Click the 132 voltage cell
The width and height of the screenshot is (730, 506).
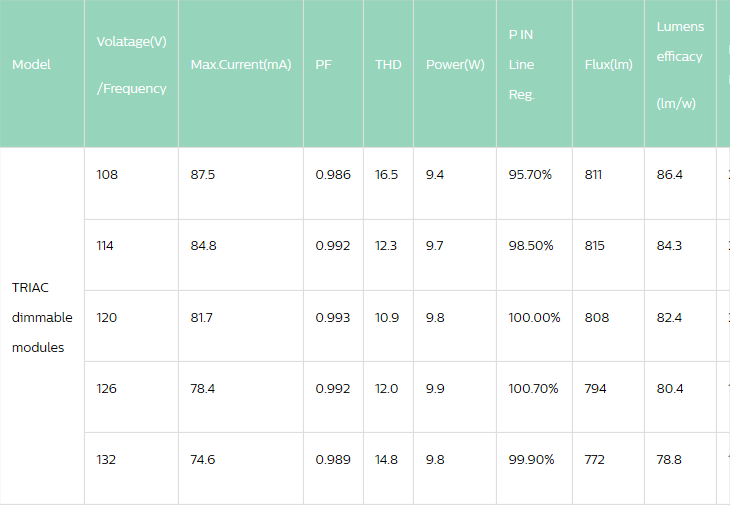tap(107, 460)
